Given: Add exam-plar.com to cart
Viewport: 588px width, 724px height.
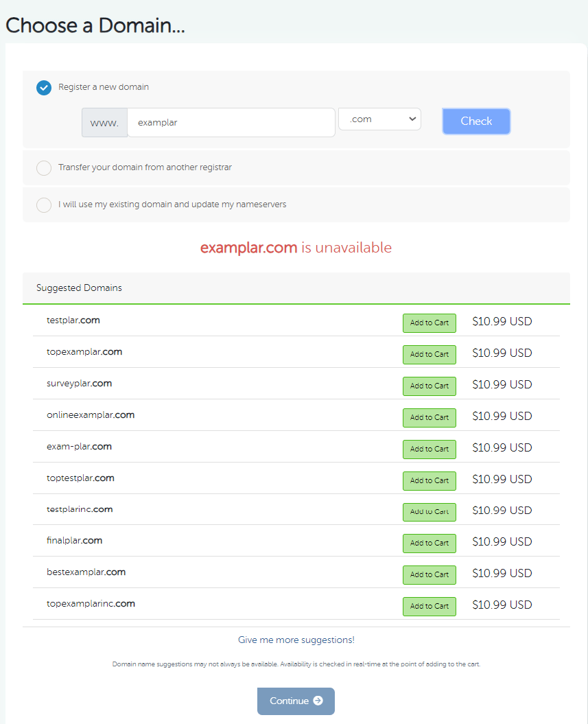Looking at the screenshot, I should (x=429, y=449).
